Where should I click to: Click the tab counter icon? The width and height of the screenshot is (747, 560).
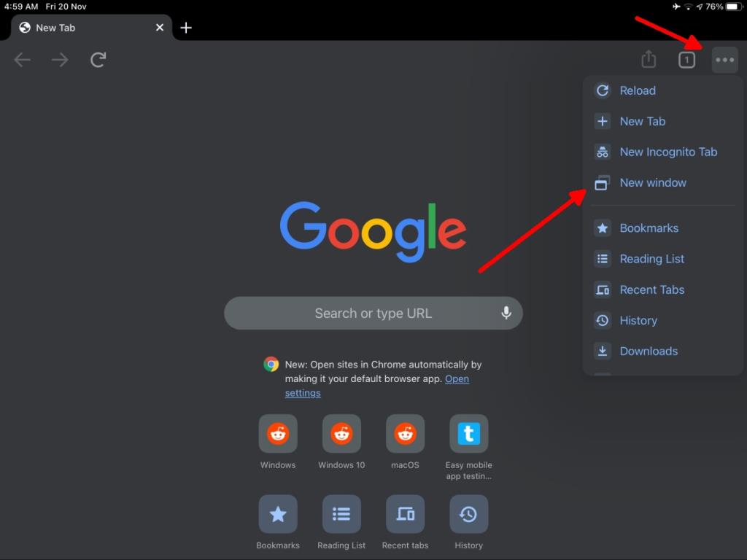click(686, 59)
